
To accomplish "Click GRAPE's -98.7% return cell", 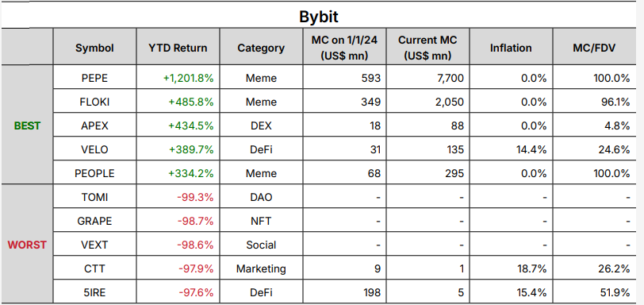I will (x=178, y=220).
